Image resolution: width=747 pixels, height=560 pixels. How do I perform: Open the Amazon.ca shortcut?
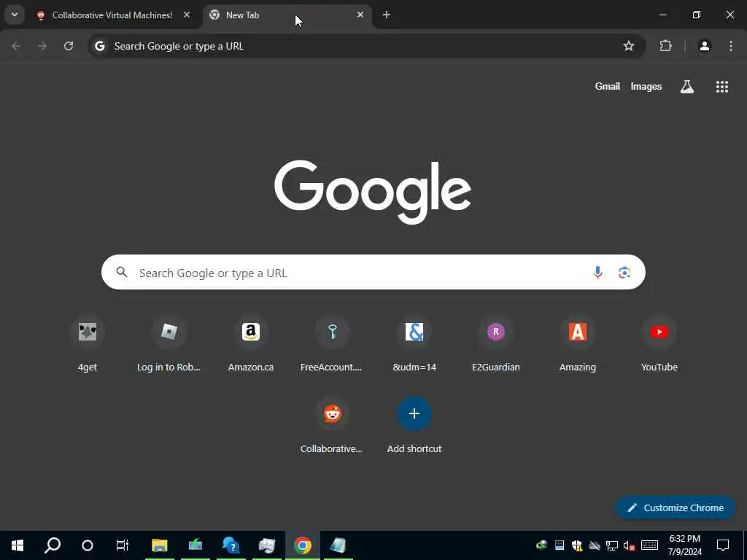pyautogui.click(x=251, y=343)
